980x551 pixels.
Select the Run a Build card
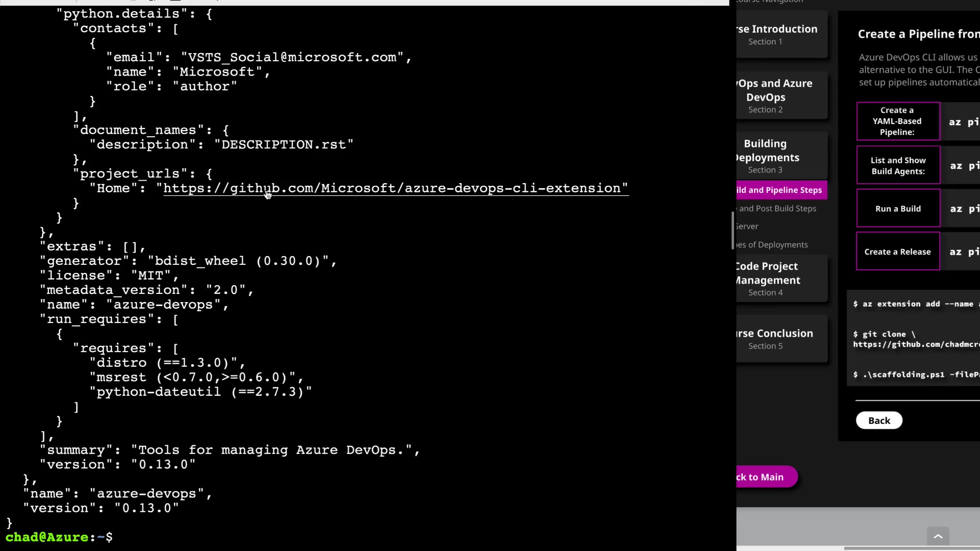897,209
